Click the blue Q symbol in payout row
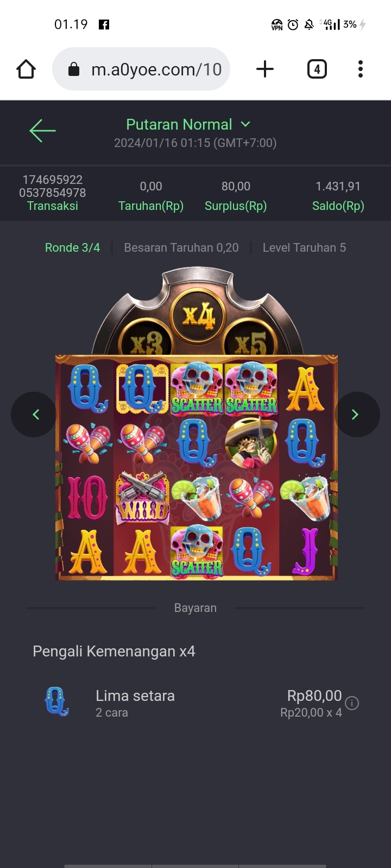 pos(57,701)
